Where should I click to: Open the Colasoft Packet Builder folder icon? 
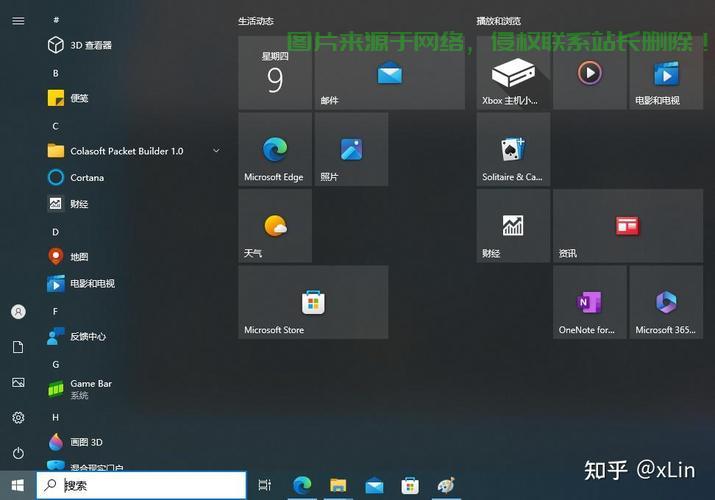coord(56,150)
